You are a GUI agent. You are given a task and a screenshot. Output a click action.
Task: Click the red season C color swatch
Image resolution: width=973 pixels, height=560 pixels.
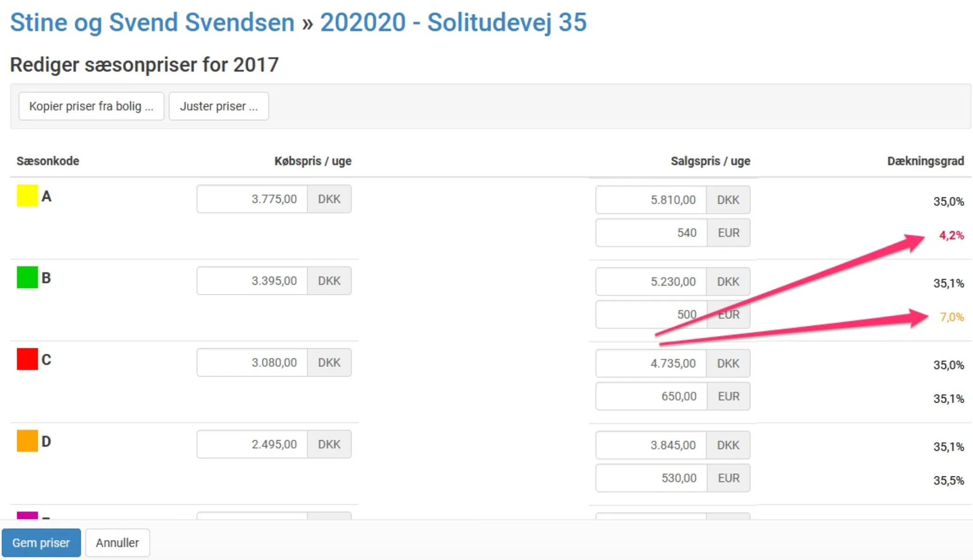point(27,359)
